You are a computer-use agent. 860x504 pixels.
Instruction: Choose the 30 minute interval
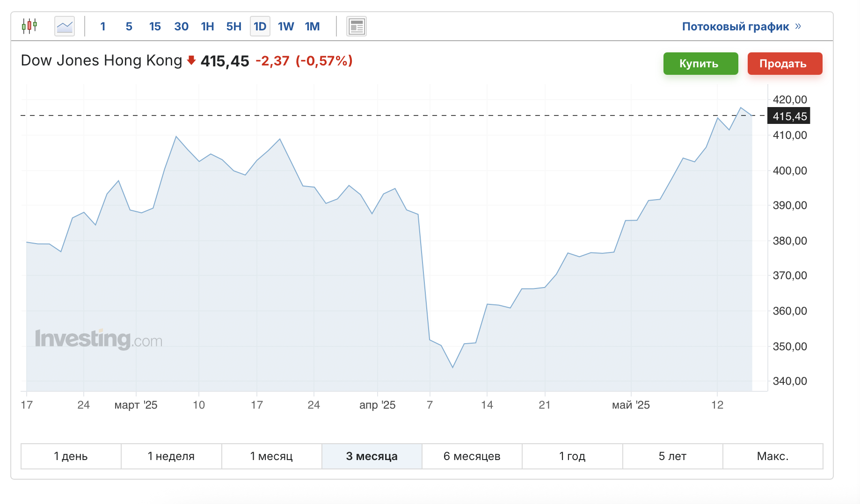(182, 26)
